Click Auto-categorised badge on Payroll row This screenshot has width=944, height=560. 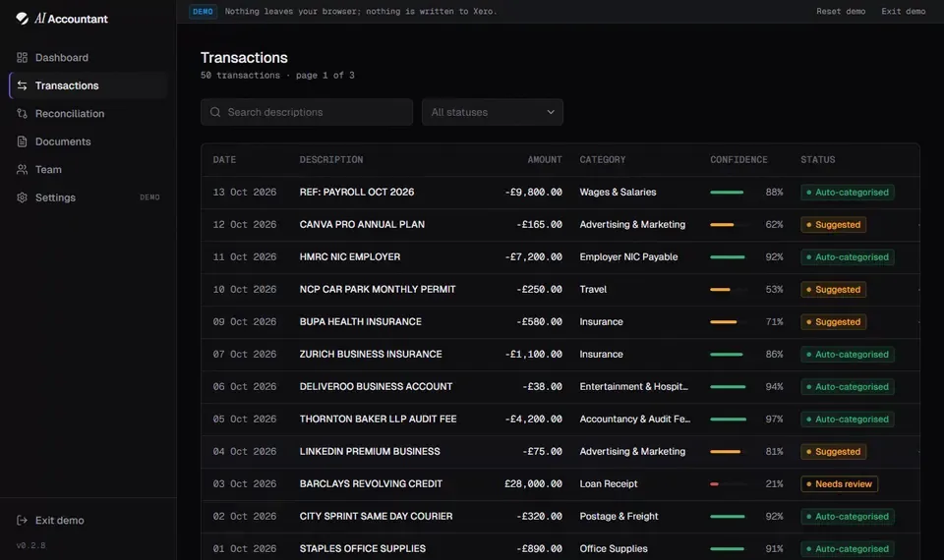tap(847, 192)
